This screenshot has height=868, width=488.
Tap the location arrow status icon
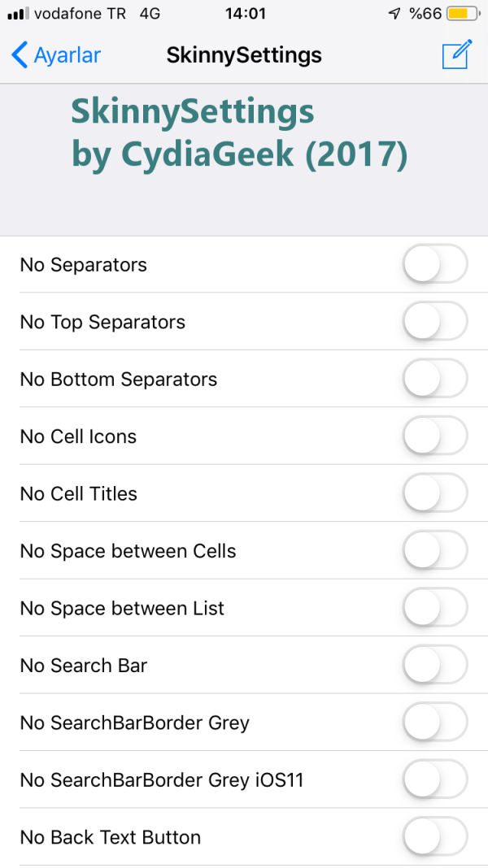click(394, 14)
